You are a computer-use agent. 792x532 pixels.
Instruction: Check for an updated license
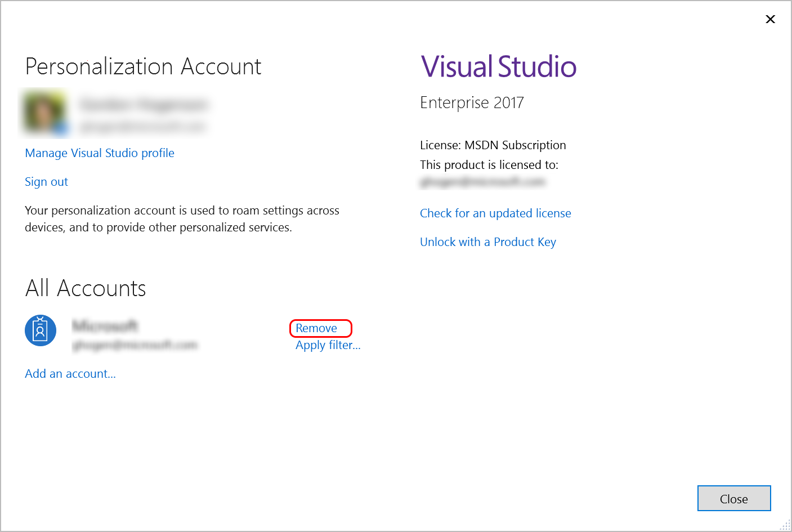(495, 213)
